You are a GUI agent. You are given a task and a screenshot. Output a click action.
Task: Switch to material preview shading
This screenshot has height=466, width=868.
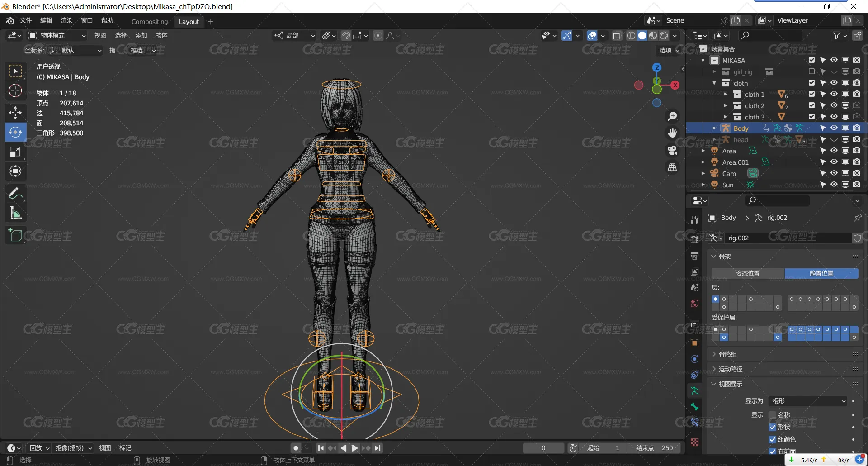pyautogui.click(x=653, y=36)
